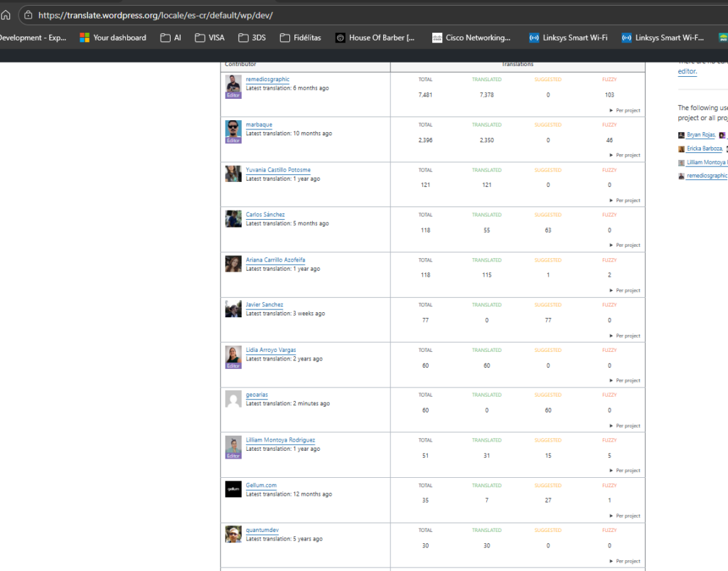This screenshot has width=728, height=571.
Task: Open the VISA bookmarks folder
Action: (x=210, y=38)
